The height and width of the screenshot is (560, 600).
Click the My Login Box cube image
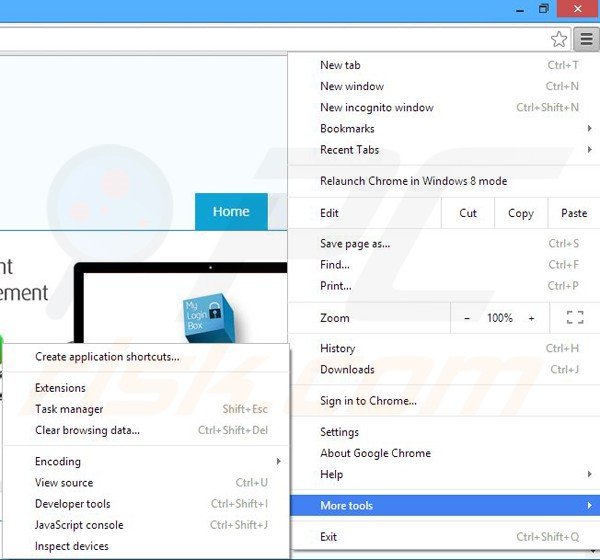pyautogui.click(x=211, y=318)
